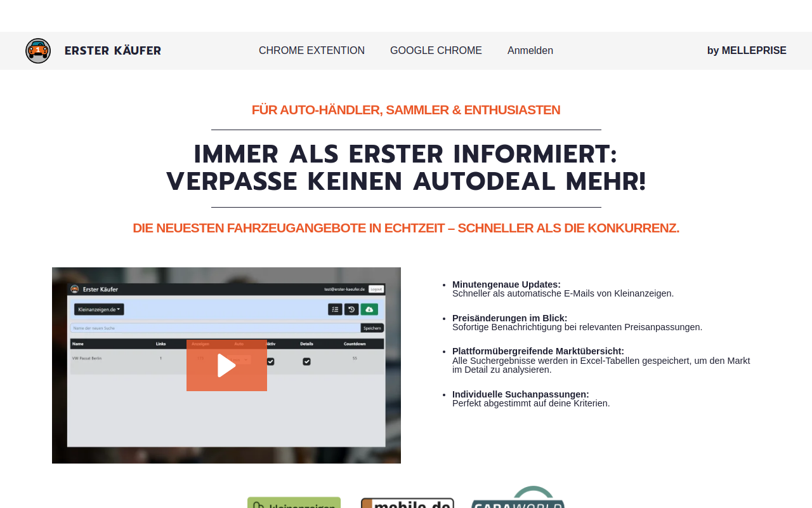The width and height of the screenshot is (812, 508).
Task: Open the Anmelden login page
Action: tap(530, 51)
